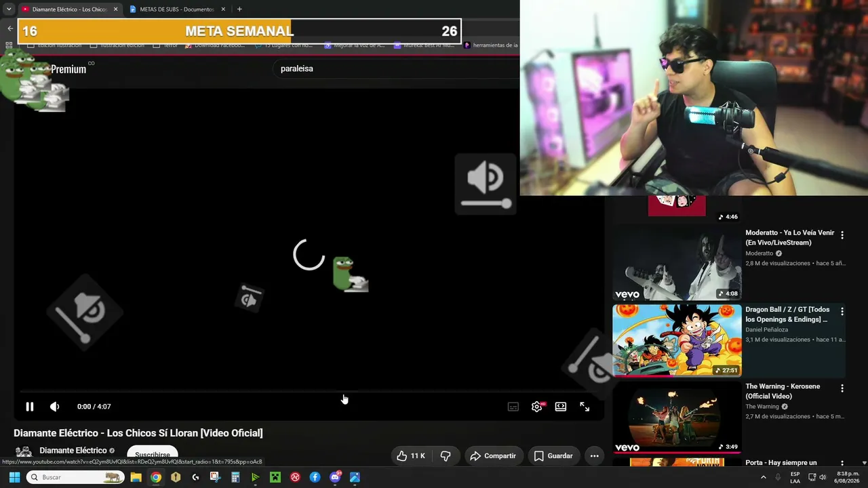Launch Minecraft from the taskbar
This screenshot has width=868, height=488.
pyautogui.click(x=275, y=477)
